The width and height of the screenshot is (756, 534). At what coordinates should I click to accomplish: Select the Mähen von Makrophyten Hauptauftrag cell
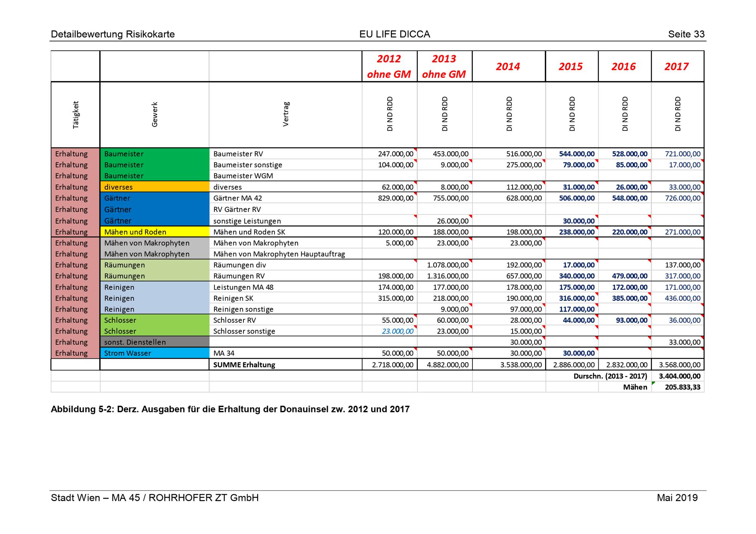(279, 254)
